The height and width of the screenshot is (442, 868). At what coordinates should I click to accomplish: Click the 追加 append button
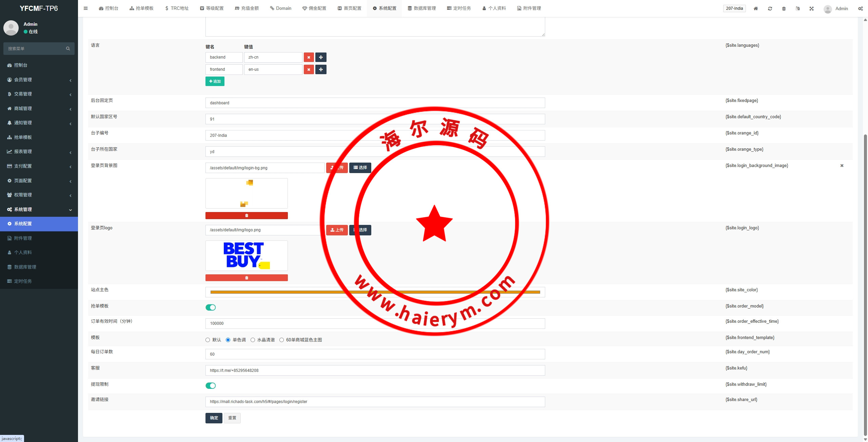click(x=215, y=81)
